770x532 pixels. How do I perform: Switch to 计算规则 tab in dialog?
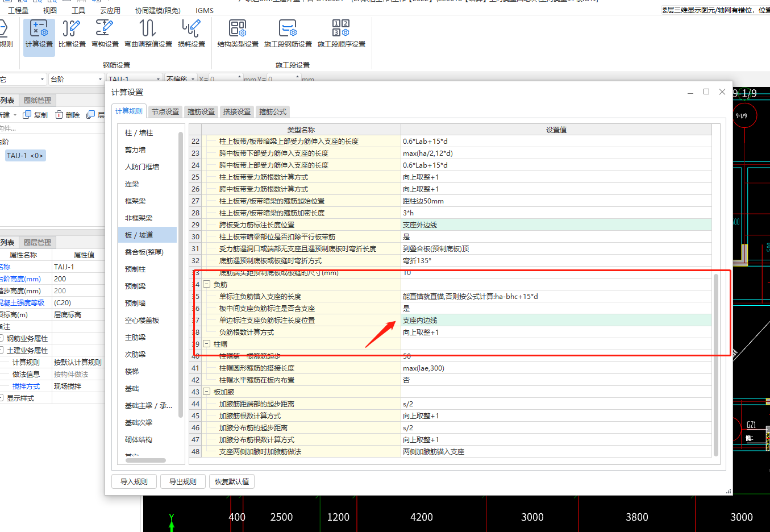[x=129, y=111]
